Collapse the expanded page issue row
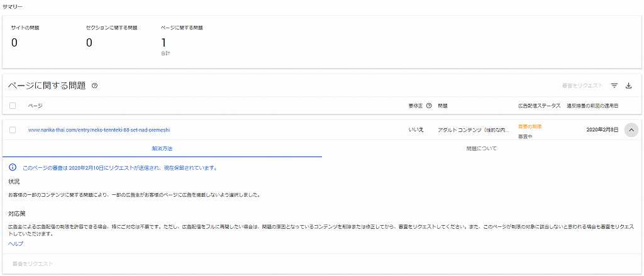The image size is (644, 276). (x=631, y=130)
